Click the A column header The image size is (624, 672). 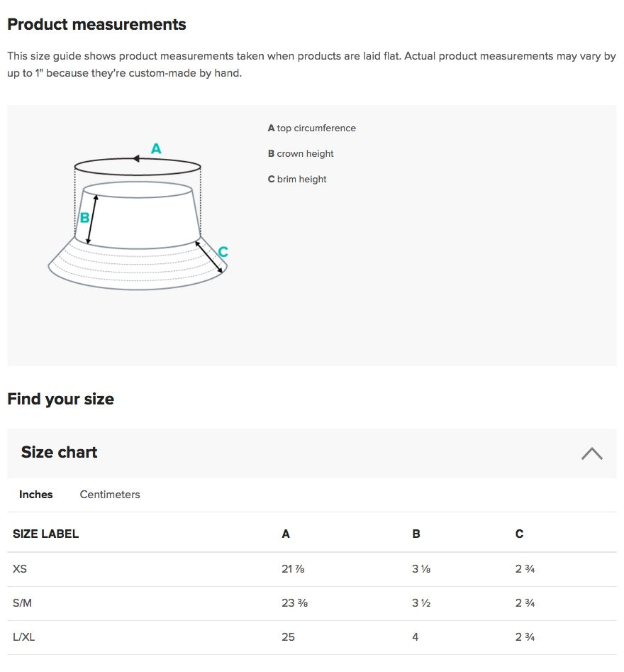click(286, 534)
